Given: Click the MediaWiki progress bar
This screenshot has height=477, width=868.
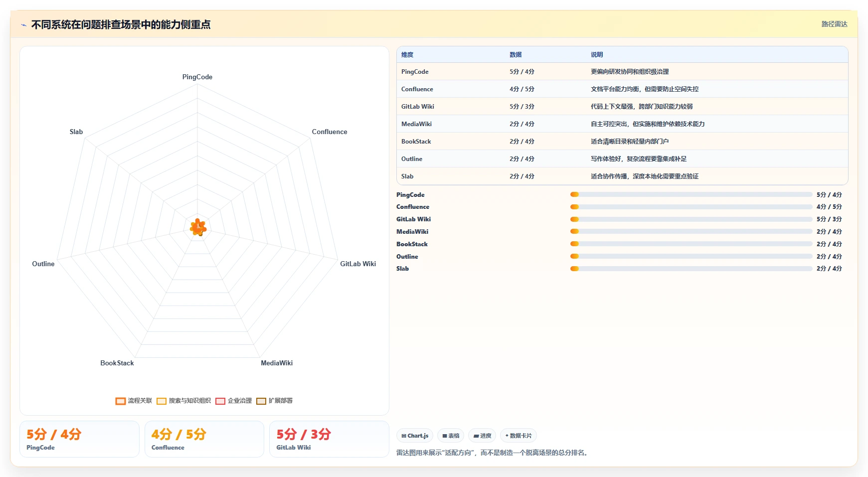Looking at the screenshot, I should click(692, 232).
